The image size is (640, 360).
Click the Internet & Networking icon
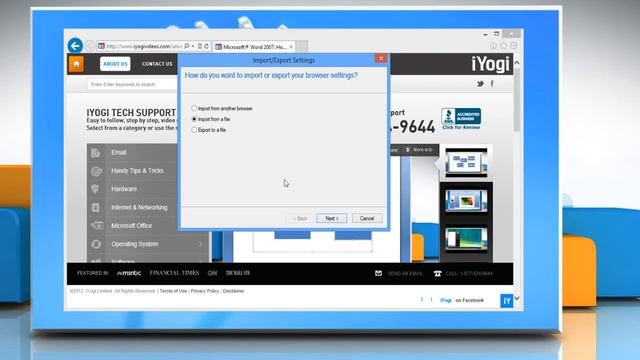click(96, 207)
